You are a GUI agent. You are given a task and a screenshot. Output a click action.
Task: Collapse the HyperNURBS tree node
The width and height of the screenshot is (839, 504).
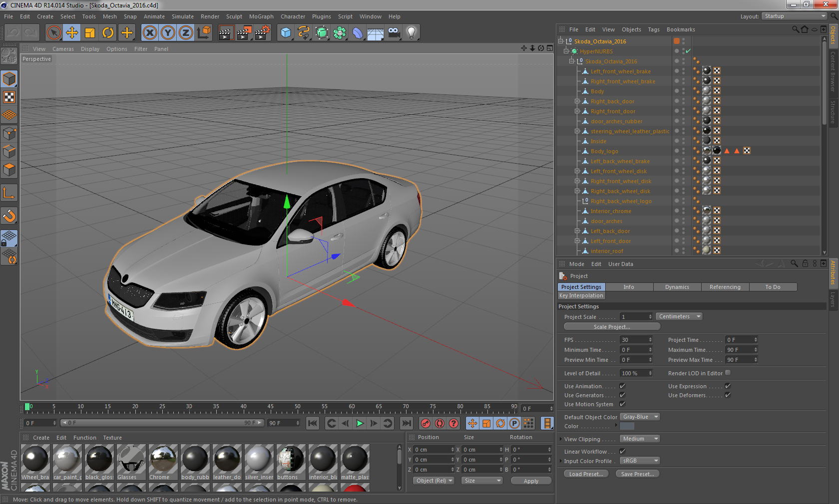pyautogui.click(x=566, y=51)
